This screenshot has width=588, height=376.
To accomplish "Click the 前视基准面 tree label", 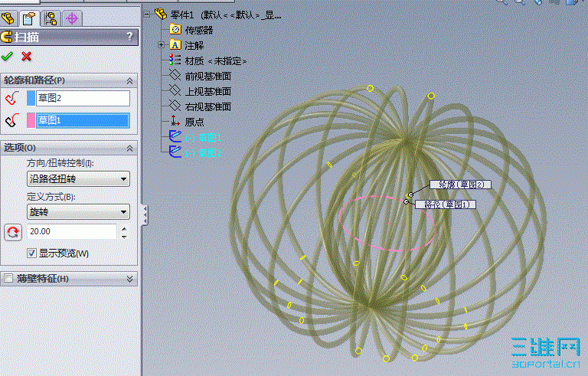I will (x=208, y=76).
